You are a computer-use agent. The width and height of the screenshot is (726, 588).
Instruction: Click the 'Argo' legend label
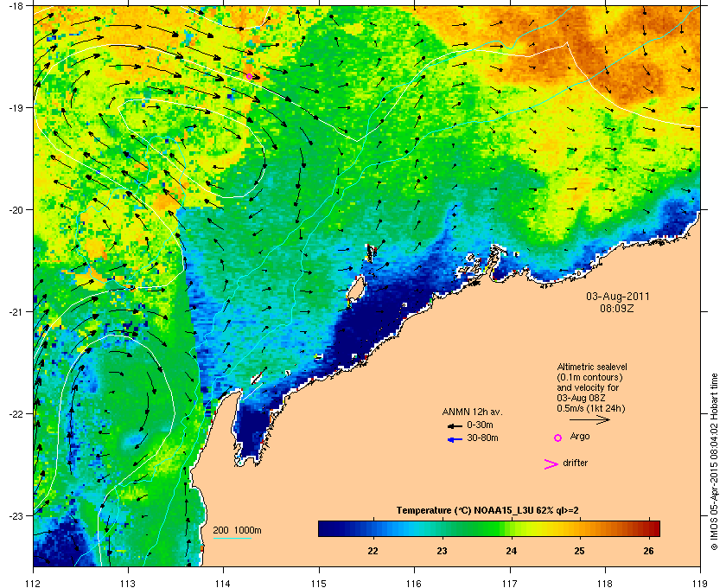(580, 437)
